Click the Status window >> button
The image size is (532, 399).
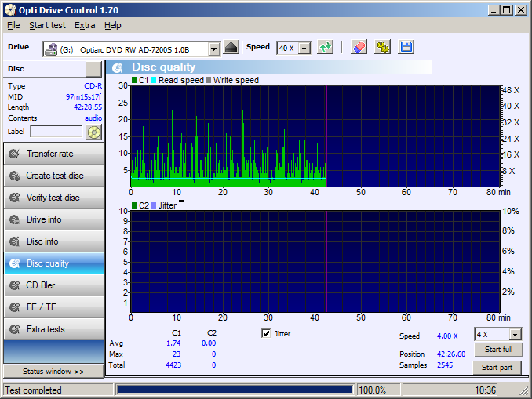tap(53, 372)
